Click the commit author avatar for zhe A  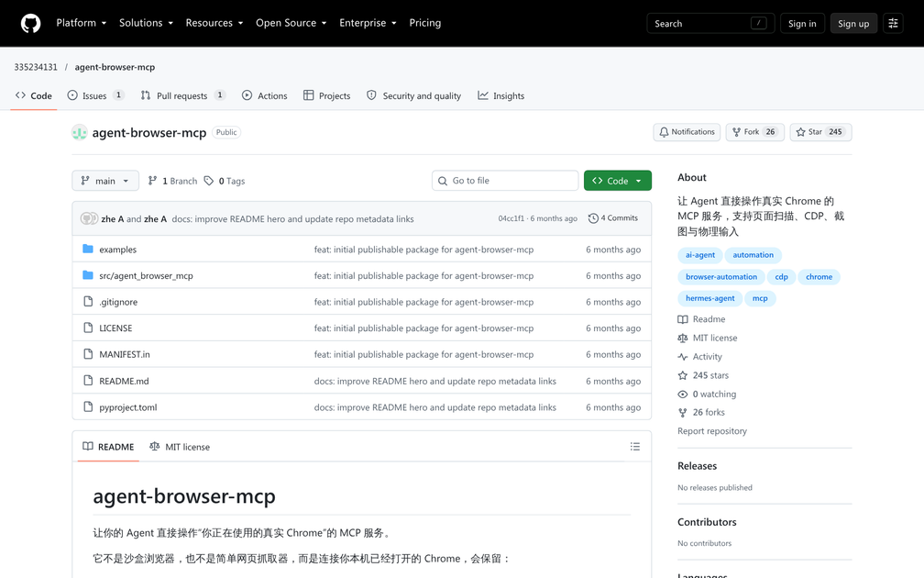point(89,218)
